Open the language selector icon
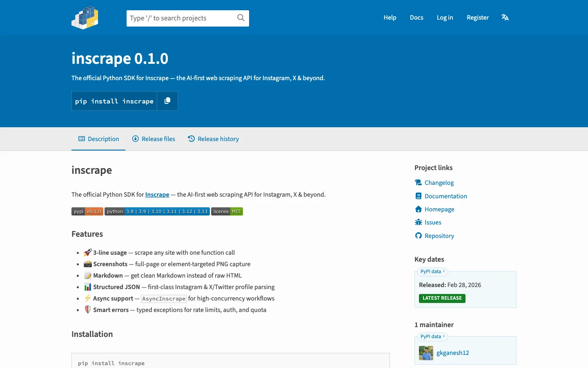 click(x=505, y=17)
